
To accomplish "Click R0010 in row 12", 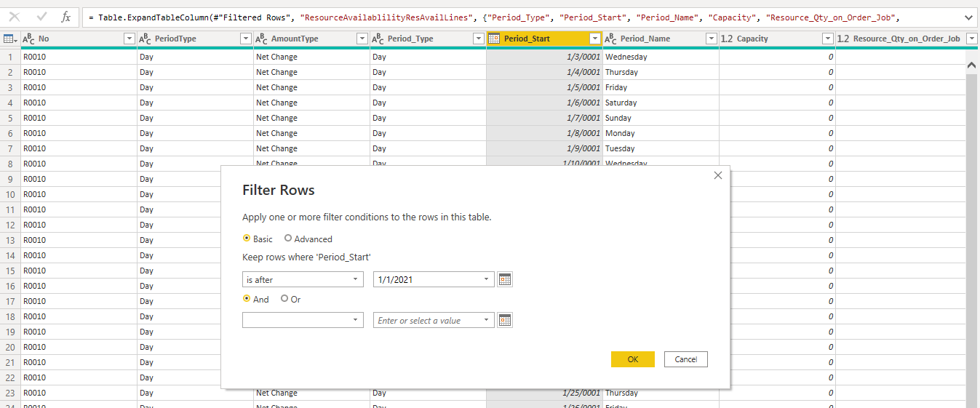I will click(x=79, y=225).
